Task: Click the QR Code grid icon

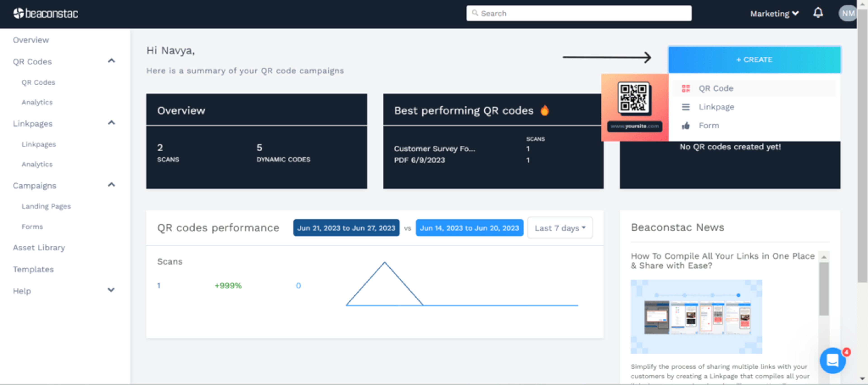Action: coord(685,88)
